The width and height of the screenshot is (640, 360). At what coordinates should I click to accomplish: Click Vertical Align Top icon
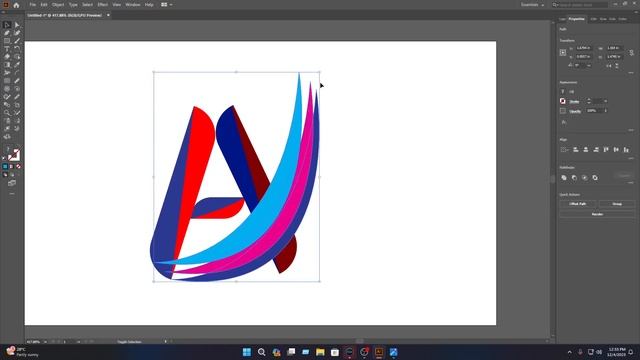tap(606, 150)
